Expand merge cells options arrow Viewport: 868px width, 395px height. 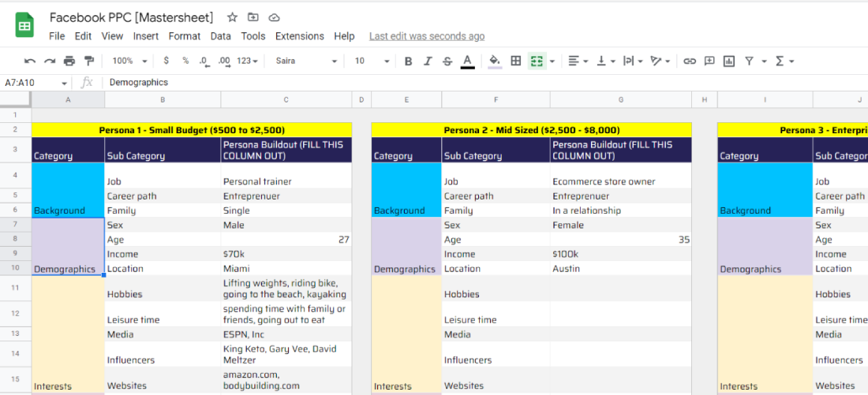pyautogui.click(x=552, y=61)
